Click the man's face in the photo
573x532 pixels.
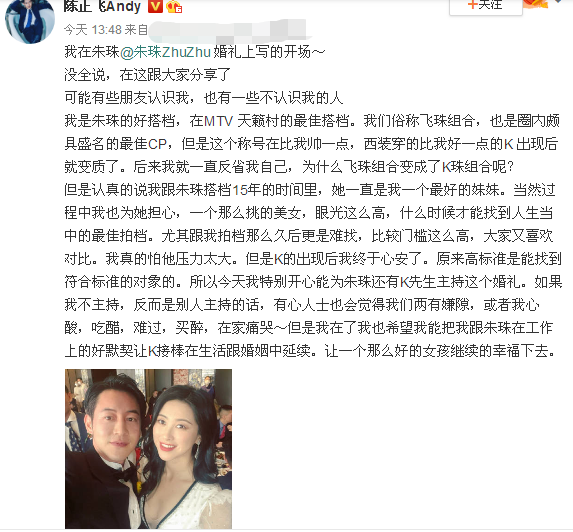pyautogui.click(x=114, y=424)
